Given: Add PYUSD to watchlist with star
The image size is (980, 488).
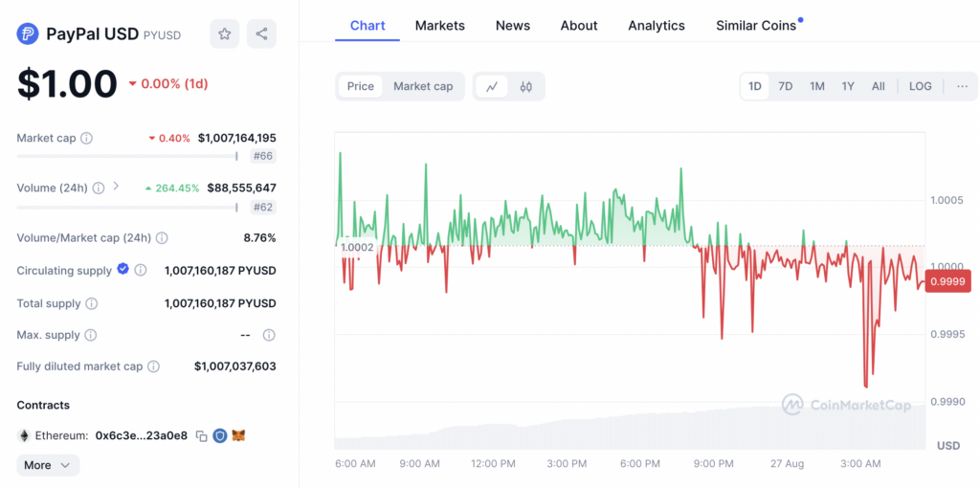Looking at the screenshot, I should pyautogui.click(x=224, y=33).
